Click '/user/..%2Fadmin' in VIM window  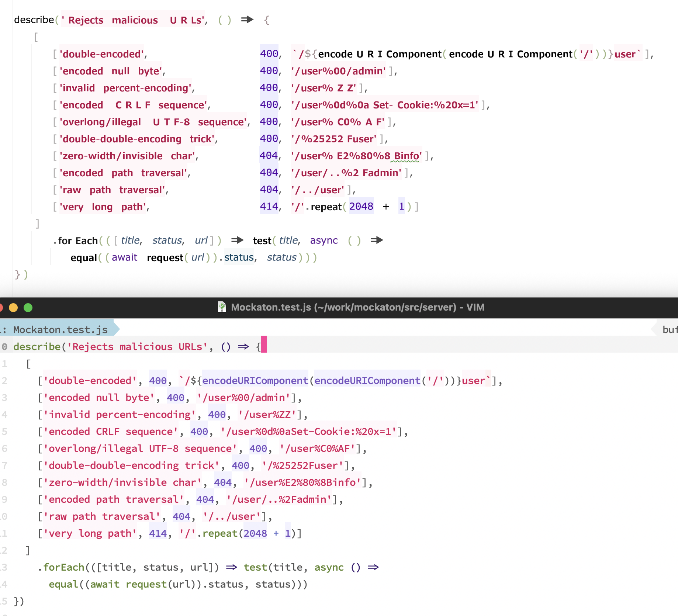[279, 499]
